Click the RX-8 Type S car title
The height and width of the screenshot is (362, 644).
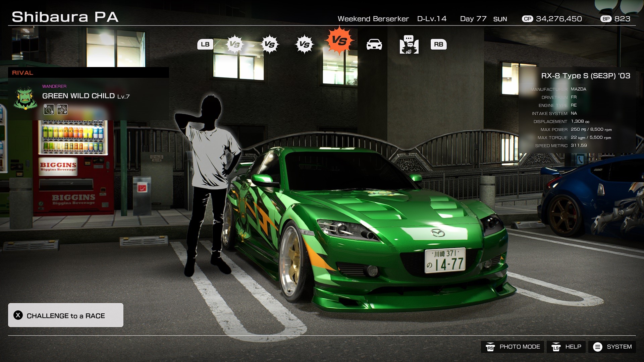tap(585, 76)
